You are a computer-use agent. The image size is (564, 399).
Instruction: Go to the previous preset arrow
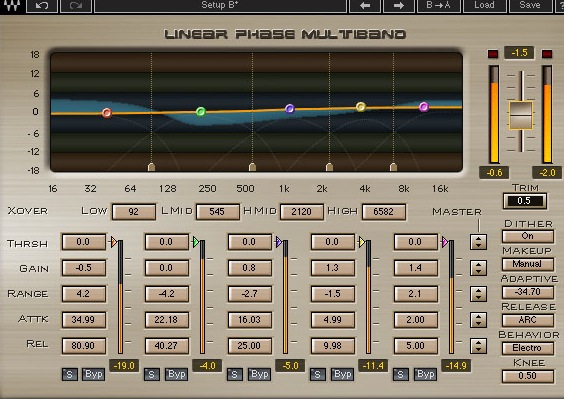pyautogui.click(x=365, y=6)
